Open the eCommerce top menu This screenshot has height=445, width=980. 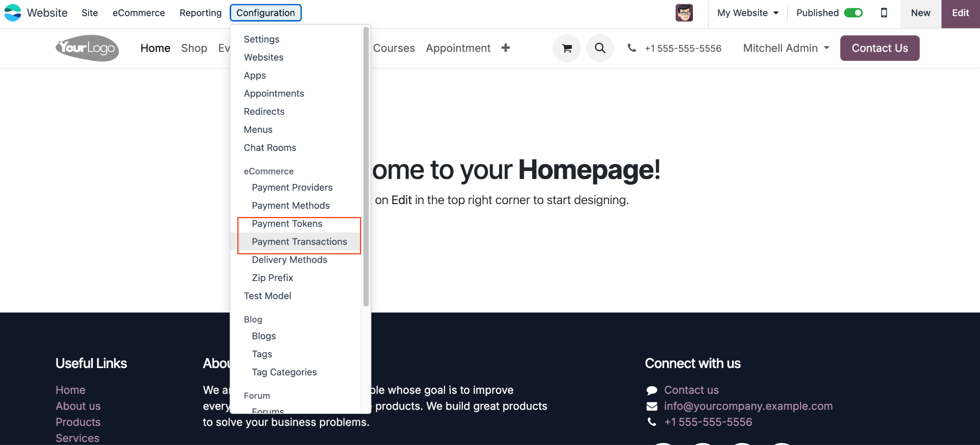point(139,13)
